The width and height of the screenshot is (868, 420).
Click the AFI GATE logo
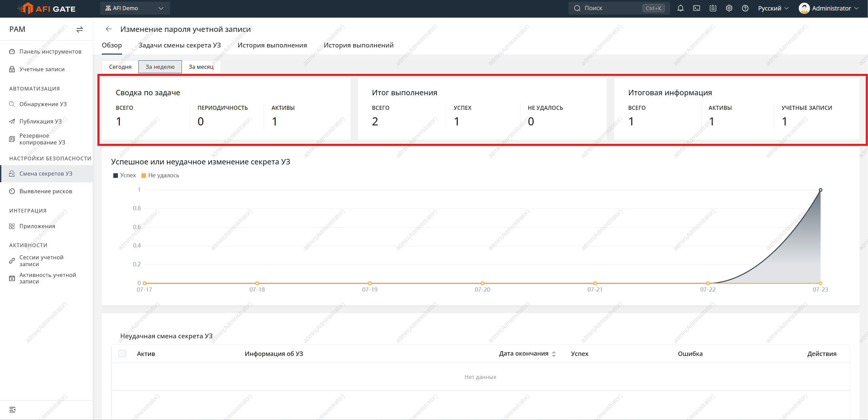pos(46,8)
